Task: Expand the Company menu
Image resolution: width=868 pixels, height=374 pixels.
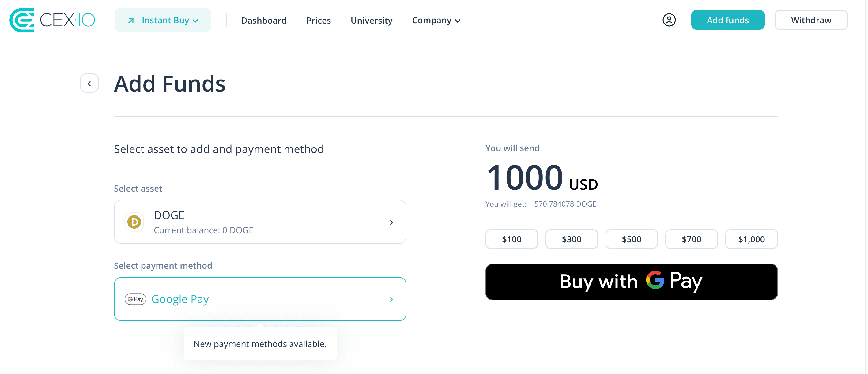Action: click(436, 21)
